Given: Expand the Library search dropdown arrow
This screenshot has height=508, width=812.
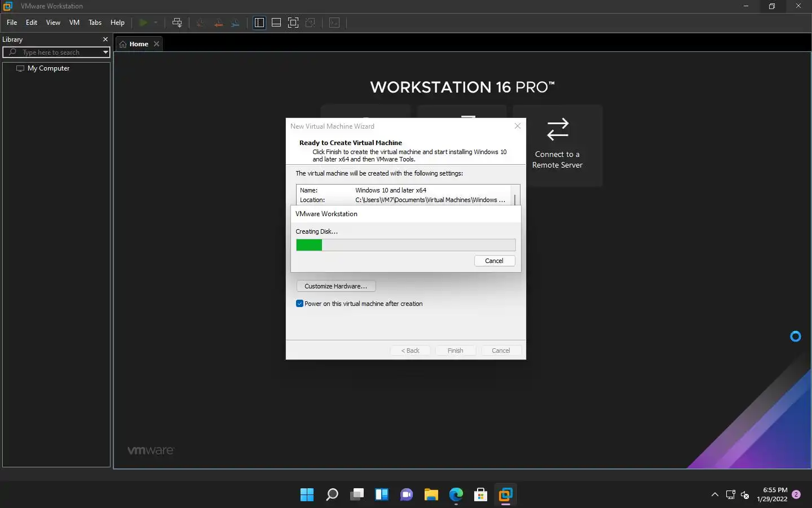Looking at the screenshot, I should pos(105,52).
